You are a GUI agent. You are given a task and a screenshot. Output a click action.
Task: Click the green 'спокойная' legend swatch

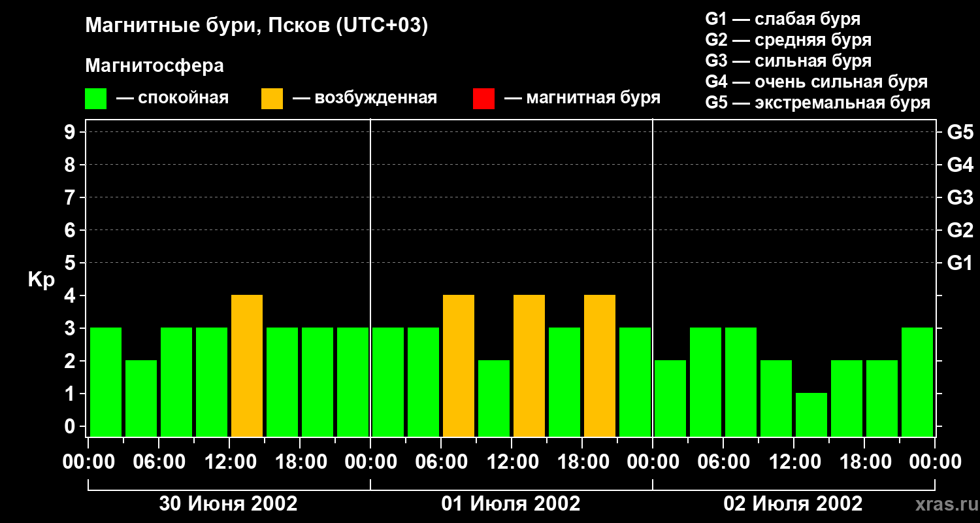[x=96, y=99]
